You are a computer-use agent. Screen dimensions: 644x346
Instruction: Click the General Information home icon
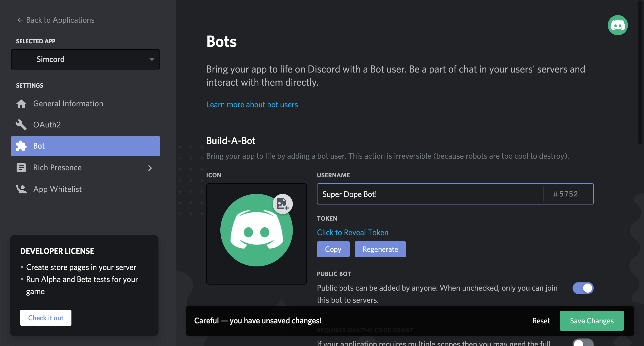tap(21, 103)
